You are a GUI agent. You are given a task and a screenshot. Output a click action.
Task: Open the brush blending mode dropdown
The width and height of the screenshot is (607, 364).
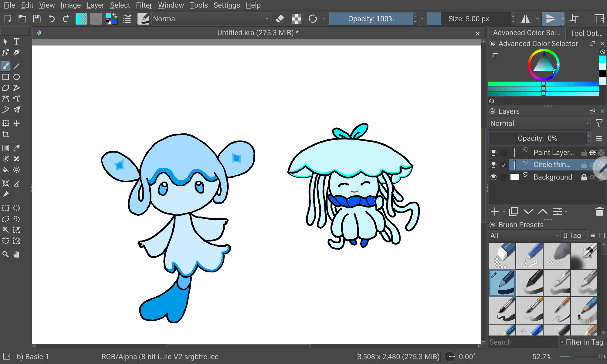click(211, 19)
